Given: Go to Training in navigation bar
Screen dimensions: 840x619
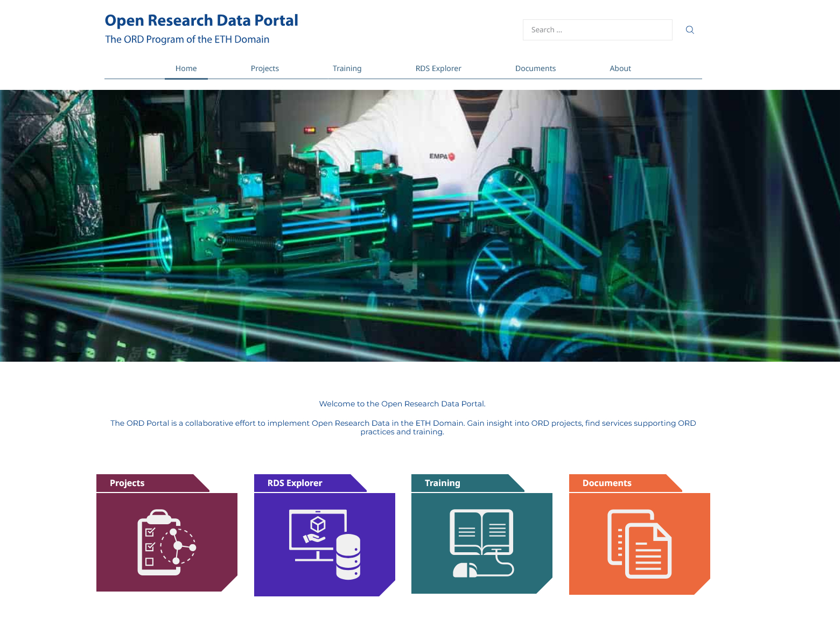Looking at the screenshot, I should pos(347,68).
